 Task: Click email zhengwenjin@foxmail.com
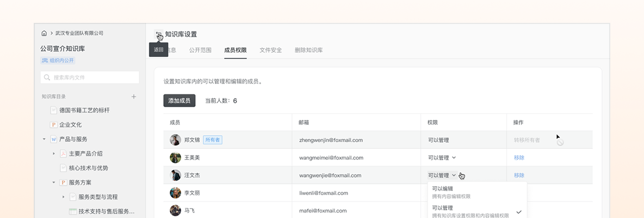click(331, 140)
